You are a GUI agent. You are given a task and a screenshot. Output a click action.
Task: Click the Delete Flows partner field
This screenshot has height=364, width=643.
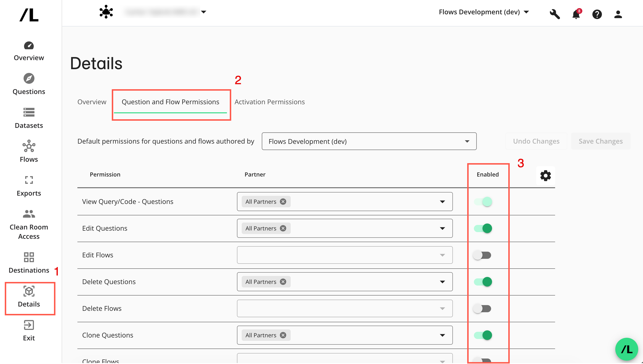coord(345,309)
